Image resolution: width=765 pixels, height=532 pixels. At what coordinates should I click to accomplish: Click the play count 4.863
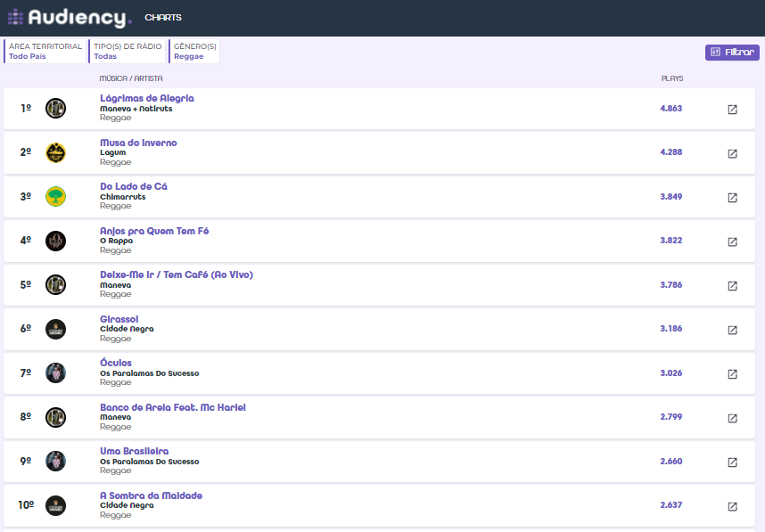pos(671,108)
